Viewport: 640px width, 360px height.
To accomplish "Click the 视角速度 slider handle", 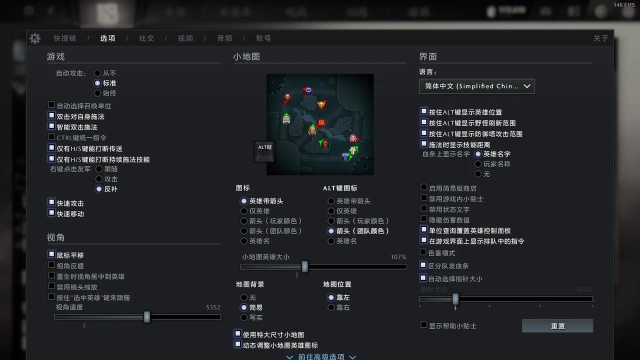I will 147,317.
